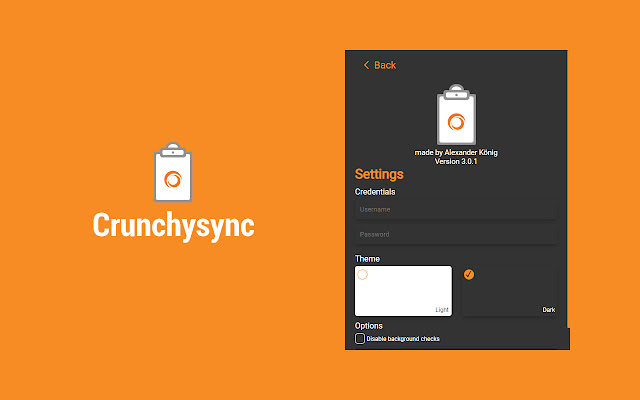Choose the Light theme preview card
Viewport: 640px width, 400px height.
(x=403, y=291)
